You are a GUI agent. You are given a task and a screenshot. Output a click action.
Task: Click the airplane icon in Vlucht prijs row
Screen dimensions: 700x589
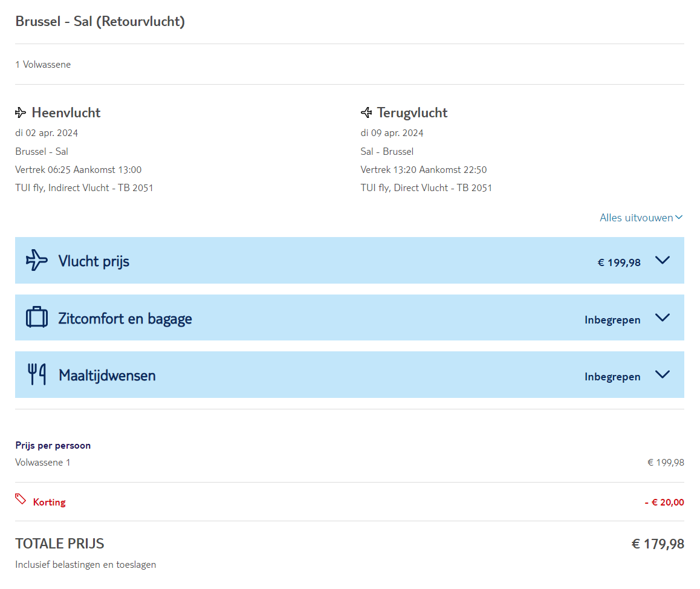point(36,260)
